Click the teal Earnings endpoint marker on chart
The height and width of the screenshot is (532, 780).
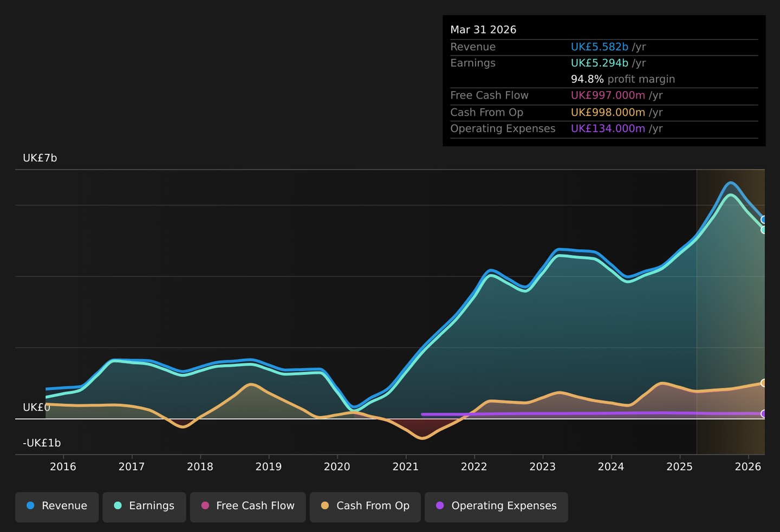tap(764, 230)
